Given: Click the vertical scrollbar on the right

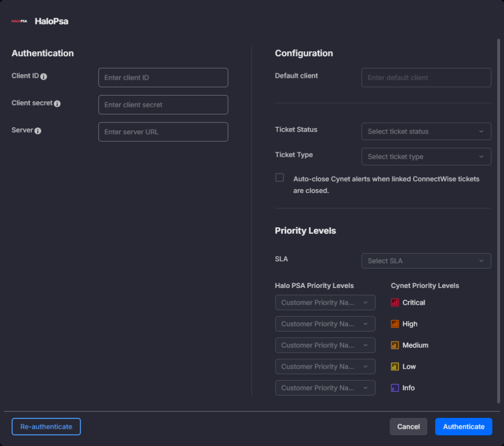Looking at the screenshot, I should (x=499, y=222).
